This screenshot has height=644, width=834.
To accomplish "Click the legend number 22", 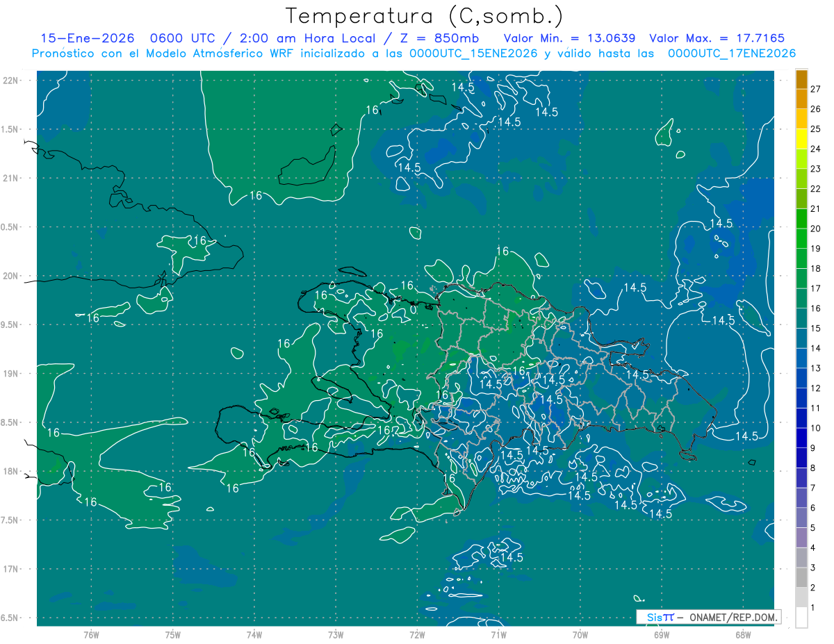I will click(x=816, y=189).
